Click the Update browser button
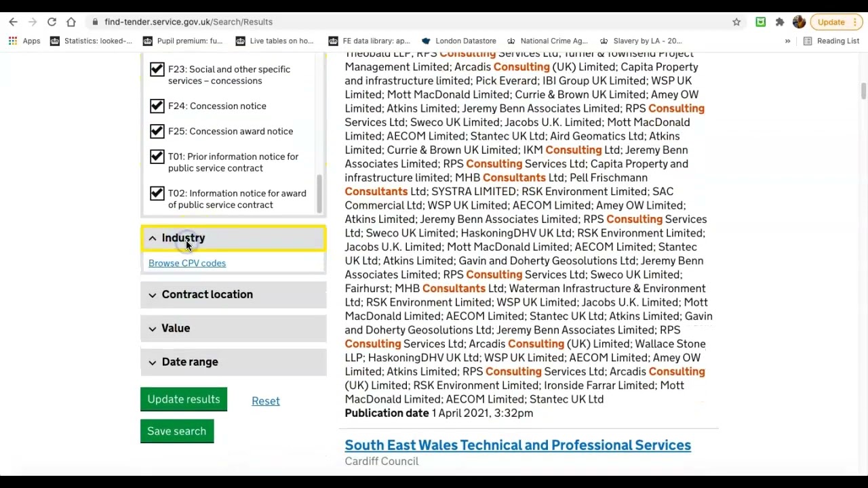This screenshot has height=488, width=868. pos(835,22)
